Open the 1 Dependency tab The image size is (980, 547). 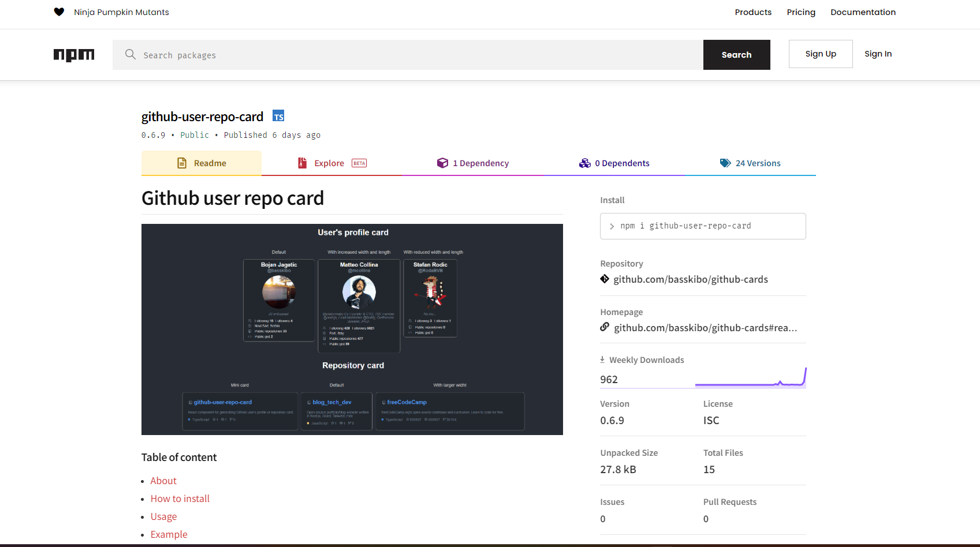473,163
